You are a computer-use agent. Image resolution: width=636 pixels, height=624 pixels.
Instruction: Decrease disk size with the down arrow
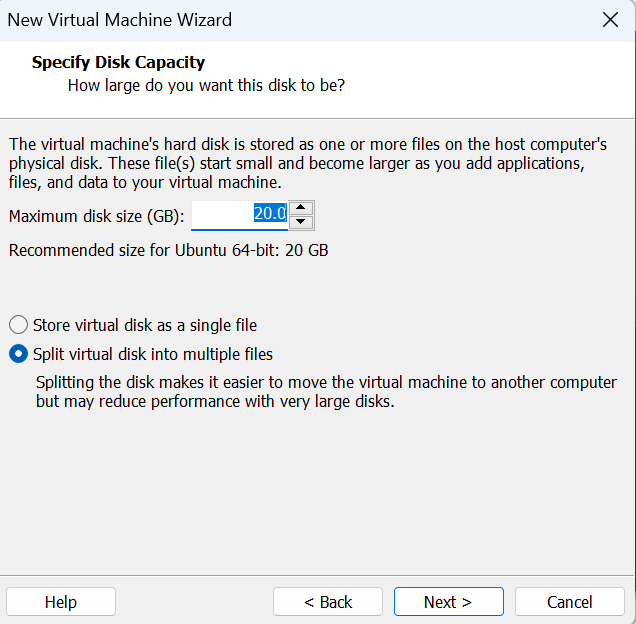pyautogui.click(x=301, y=222)
